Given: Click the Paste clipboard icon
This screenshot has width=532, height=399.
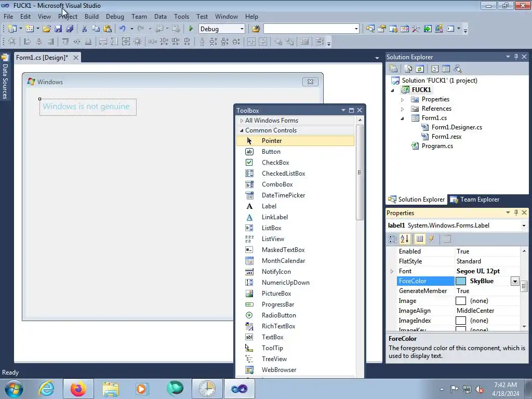Looking at the screenshot, I should (x=108, y=29).
